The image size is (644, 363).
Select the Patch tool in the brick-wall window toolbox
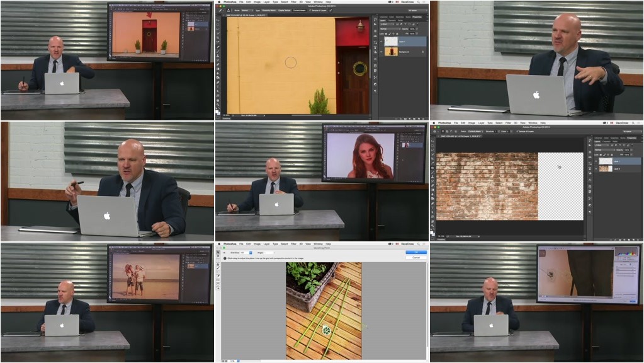tap(432, 168)
